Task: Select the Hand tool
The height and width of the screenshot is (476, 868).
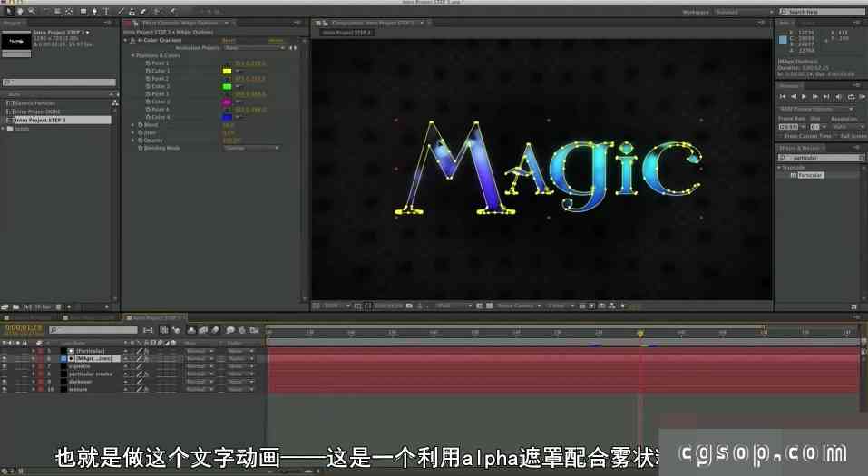Action: tap(19, 11)
